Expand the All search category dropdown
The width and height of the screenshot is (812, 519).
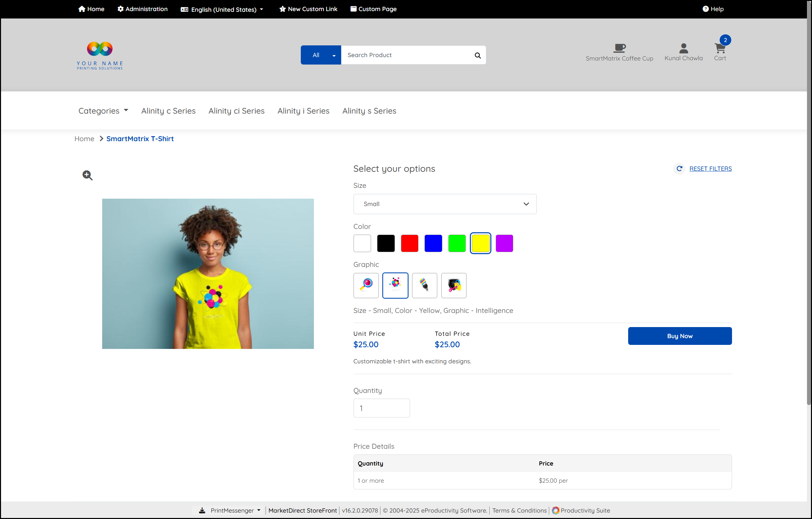tap(320, 55)
